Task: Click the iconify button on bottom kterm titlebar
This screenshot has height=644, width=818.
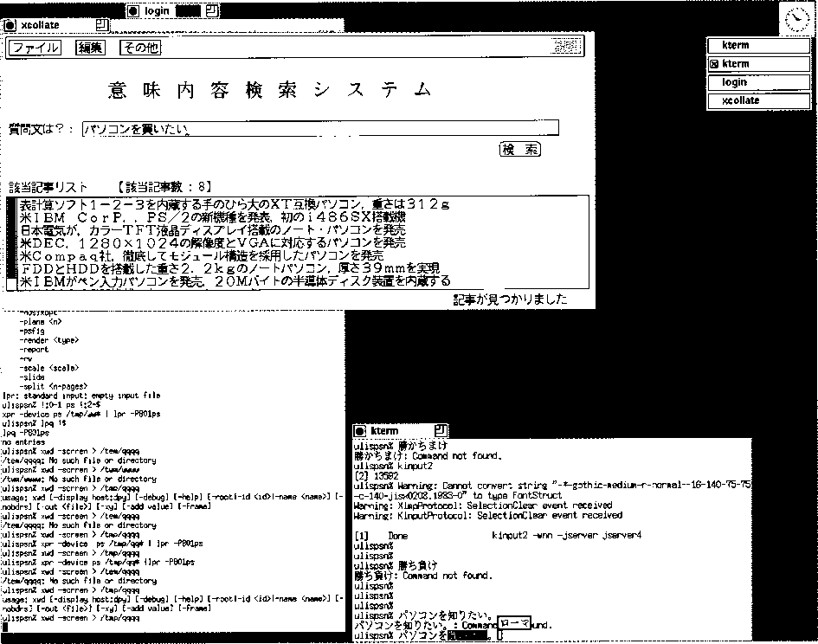Action: click(x=359, y=430)
